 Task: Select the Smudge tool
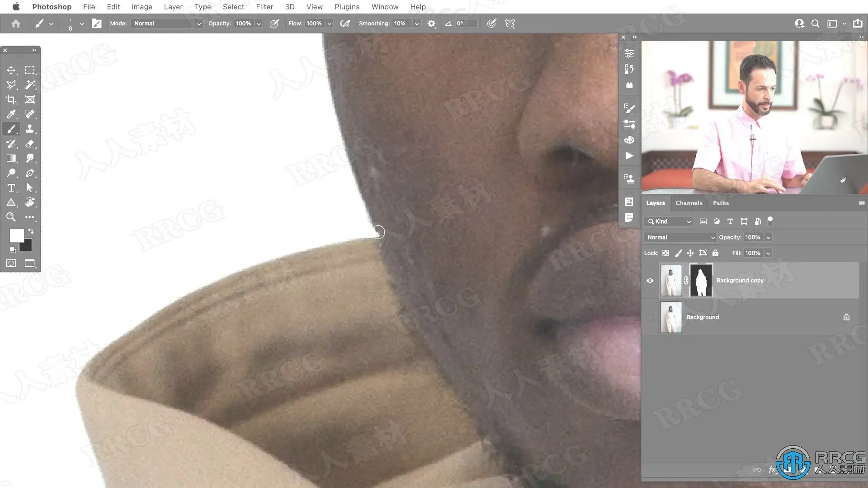(30, 158)
